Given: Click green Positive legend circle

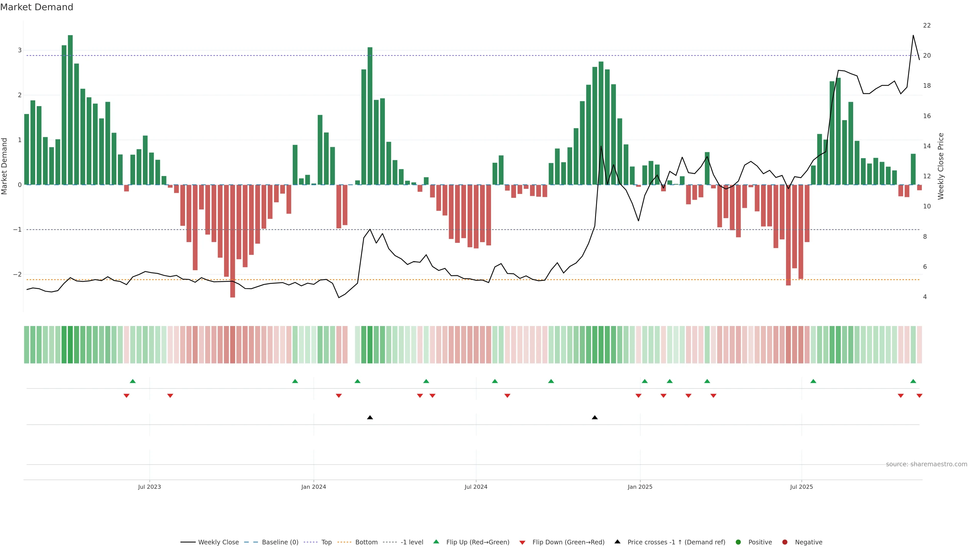Looking at the screenshot, I should pos(738,542).
